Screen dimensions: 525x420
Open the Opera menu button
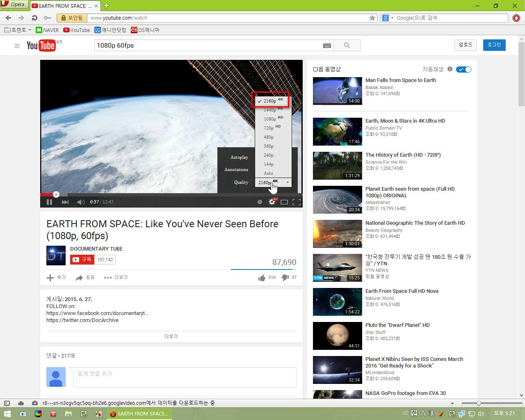point(14,5)
